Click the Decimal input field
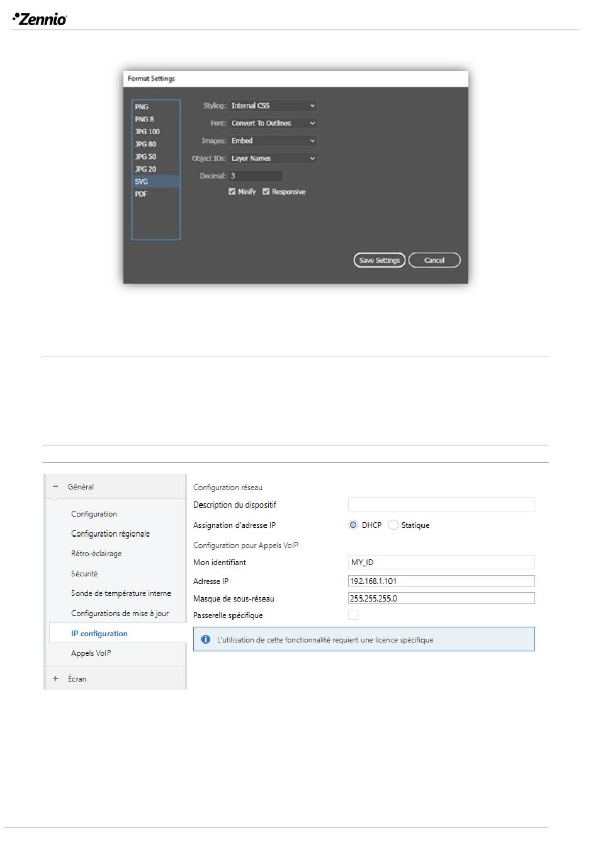The height and width of the screenshot is (868, 598). pos(256,176)
